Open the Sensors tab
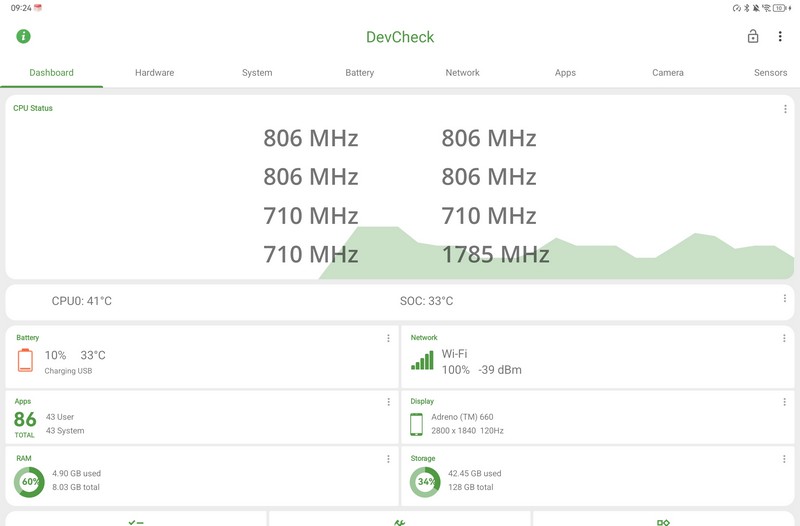 pos(770,73)
